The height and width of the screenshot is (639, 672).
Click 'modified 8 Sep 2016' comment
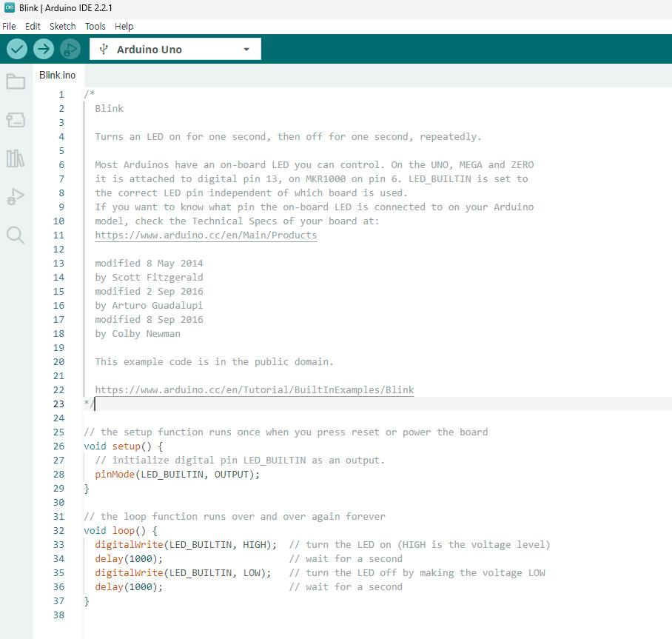tap(149, 320)
